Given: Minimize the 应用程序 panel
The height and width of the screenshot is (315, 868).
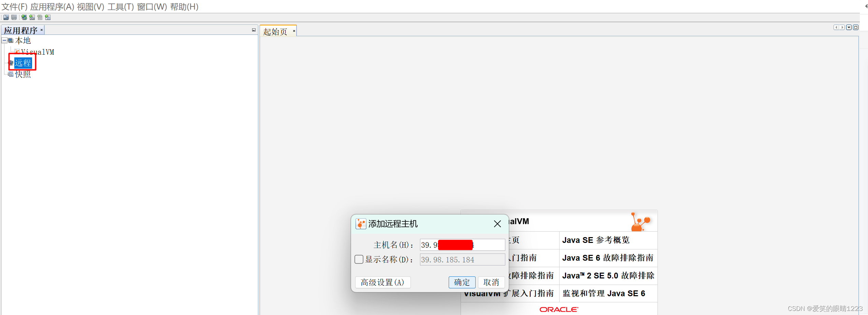Looking at the screenshot, I should [254, 30].
